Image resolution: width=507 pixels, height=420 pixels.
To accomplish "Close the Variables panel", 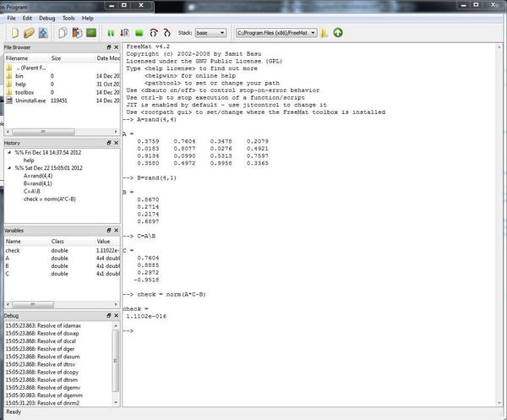I will coord(117,230).
